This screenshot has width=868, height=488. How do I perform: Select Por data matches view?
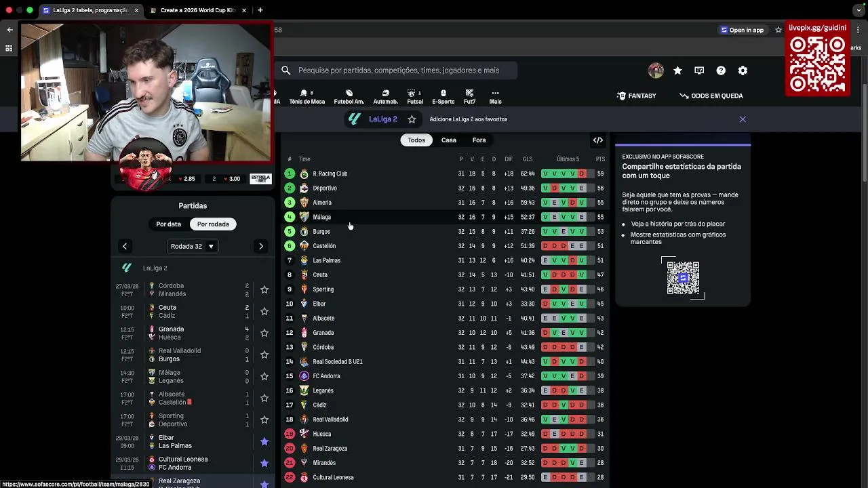(169, 224)
